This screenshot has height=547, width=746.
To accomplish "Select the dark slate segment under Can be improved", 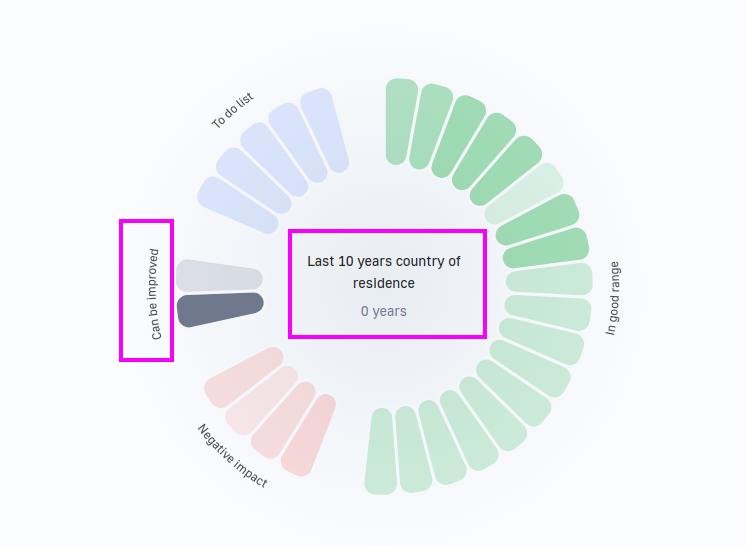I will pyautogui.click(x=220, y=308).
